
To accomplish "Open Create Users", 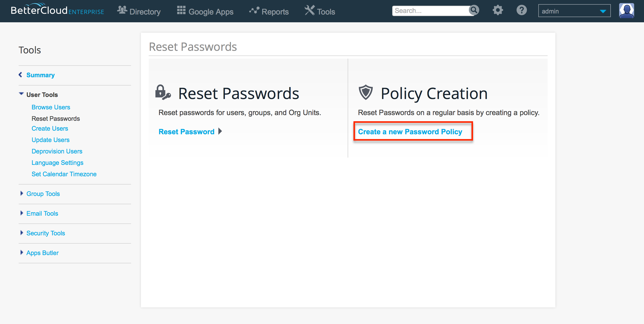I will (x=50, y=129).
